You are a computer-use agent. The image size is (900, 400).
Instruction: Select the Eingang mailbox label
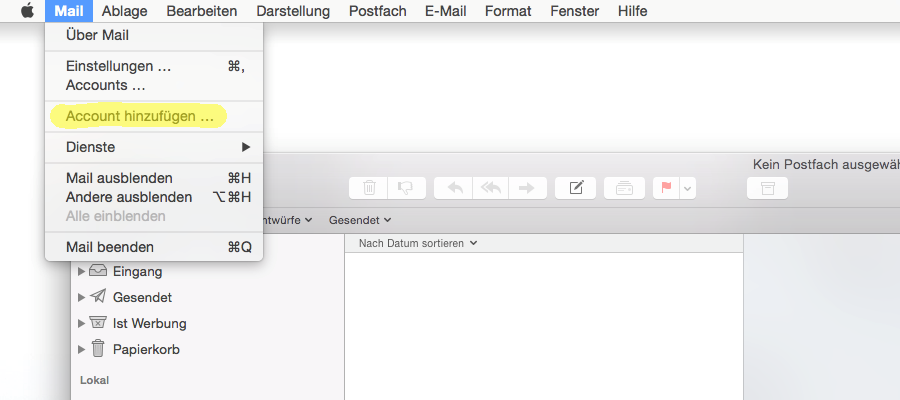[x=138, y=271]
